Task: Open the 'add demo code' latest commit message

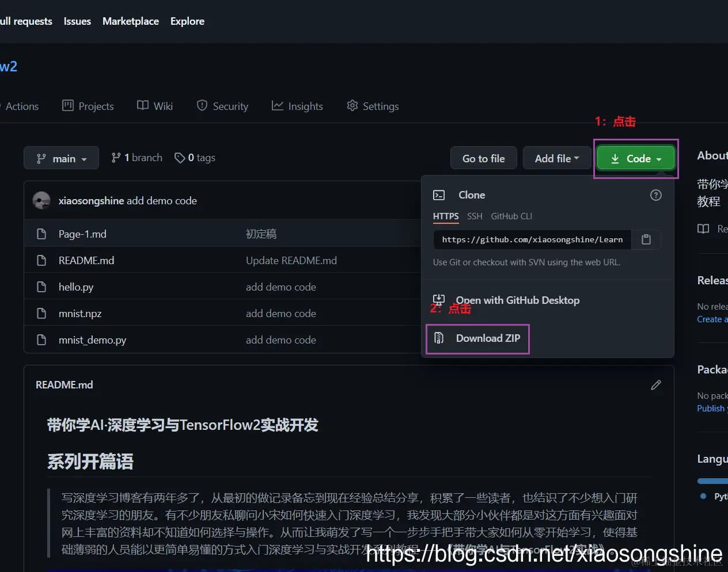Action: (x=162, y=201)
